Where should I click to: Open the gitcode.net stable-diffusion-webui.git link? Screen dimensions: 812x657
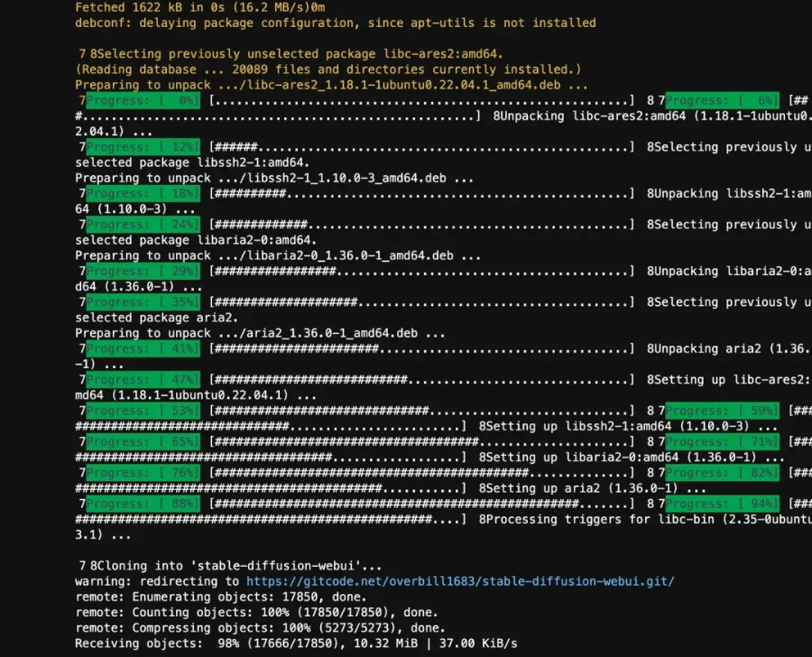460,581
